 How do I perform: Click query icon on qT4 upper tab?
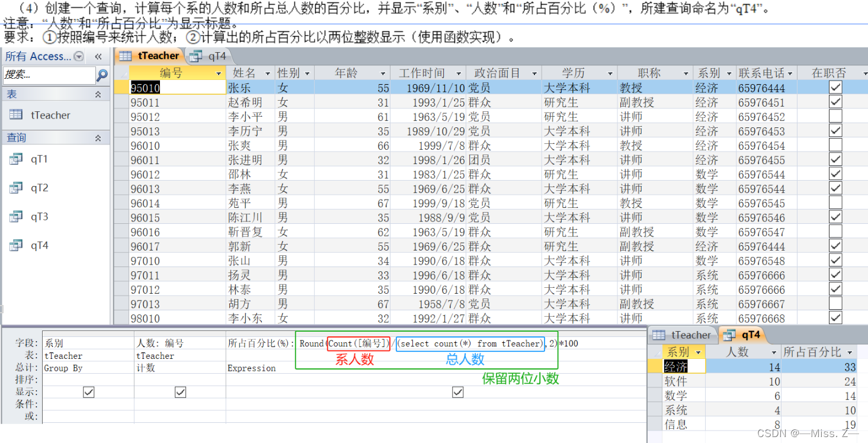click(196, 56)
